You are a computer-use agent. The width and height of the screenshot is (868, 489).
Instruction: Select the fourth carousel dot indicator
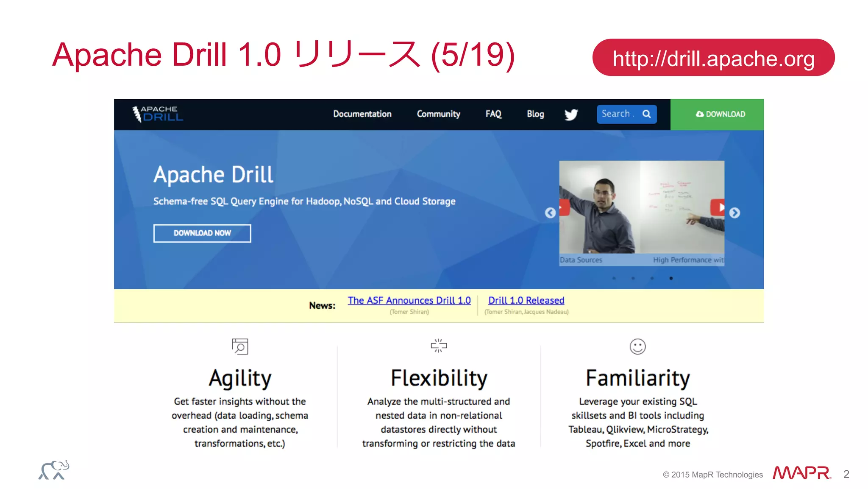(671, 278)
